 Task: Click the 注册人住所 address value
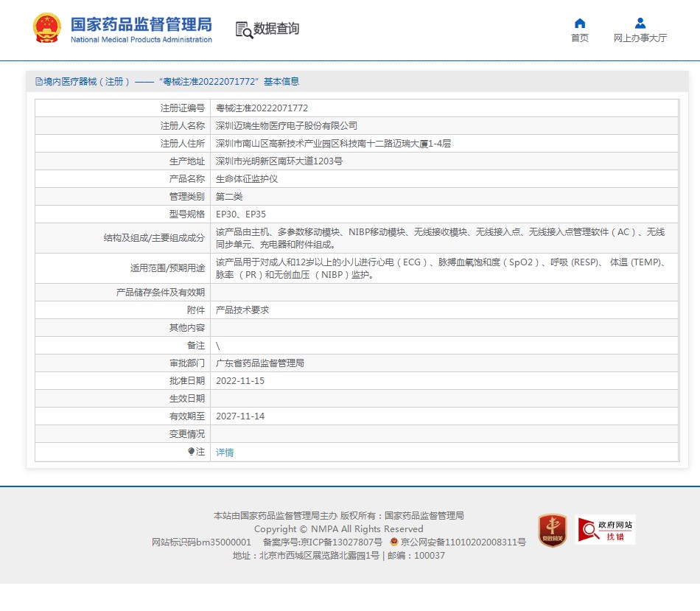333,144
